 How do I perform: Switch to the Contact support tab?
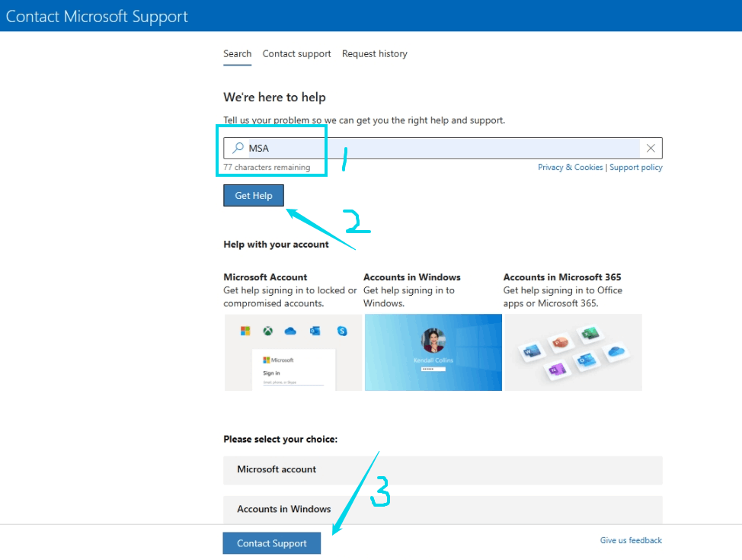coord(296,53)
